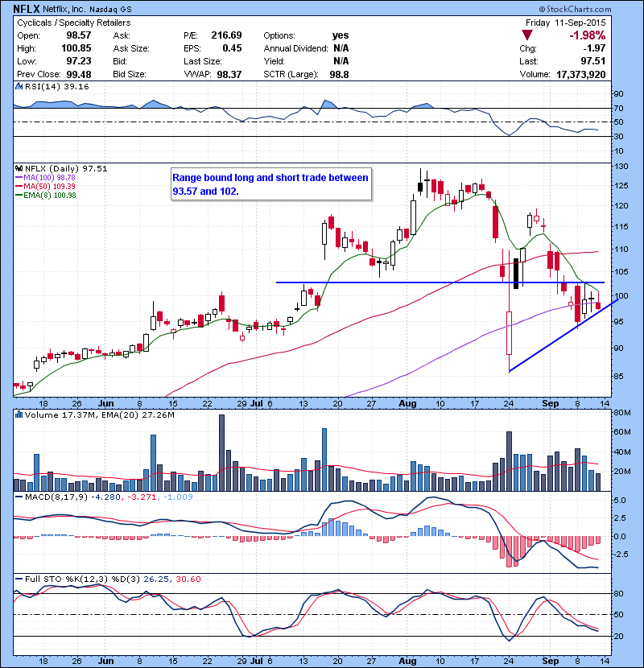Viewport: 644px width, 668px height.
Task: Click the EMA(8) 100.98 green legend entry
Action: (x=46, y=196)
